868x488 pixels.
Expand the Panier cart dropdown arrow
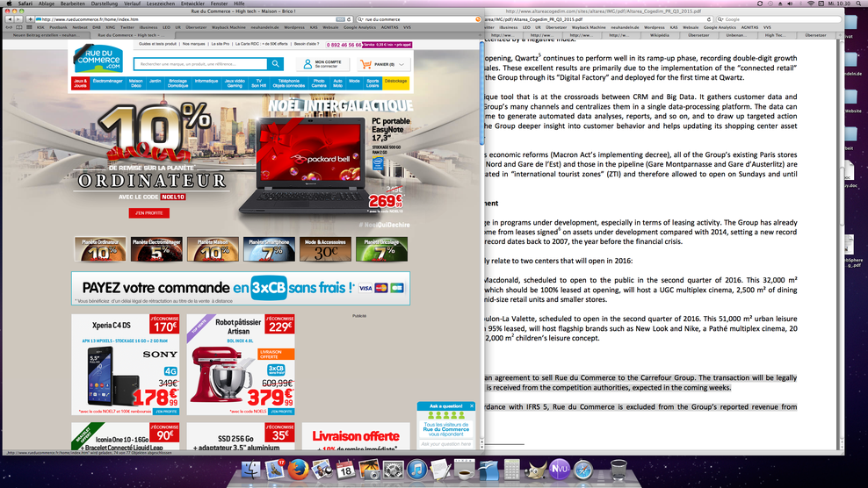[x=401, y=65]
